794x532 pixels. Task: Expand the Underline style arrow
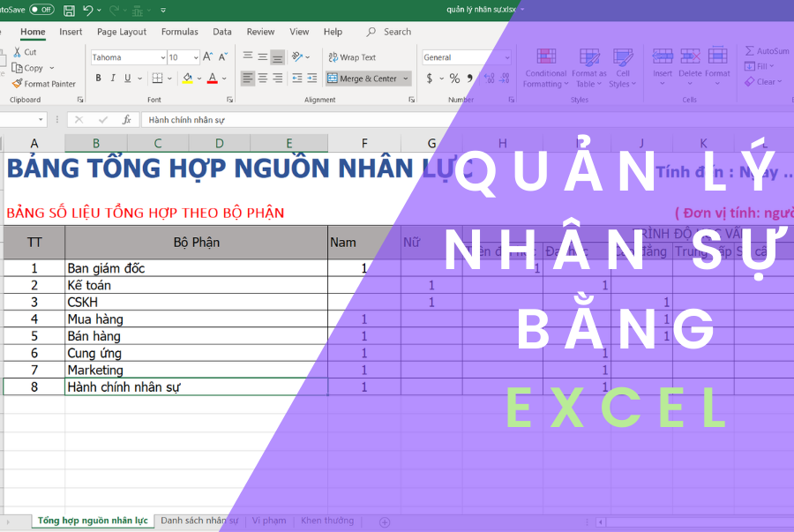click(139, 79)
